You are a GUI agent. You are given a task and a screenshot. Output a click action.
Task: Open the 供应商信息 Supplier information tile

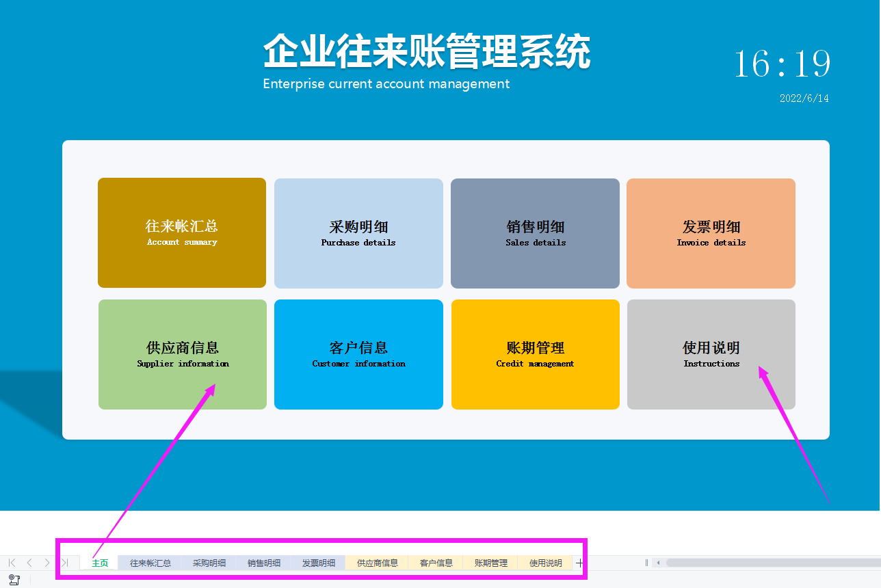[183, 354]
